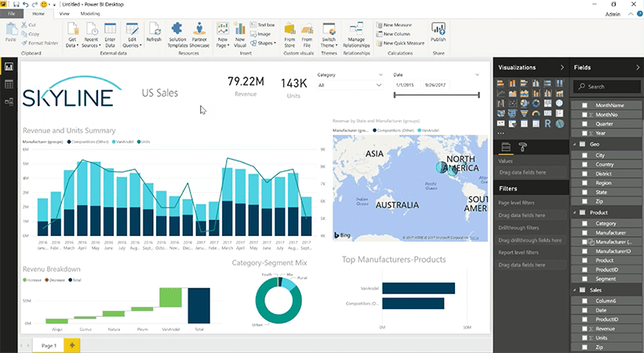644x353 pixels.
Task: Select the Format paint roller tab
Action: pos(524,147)
